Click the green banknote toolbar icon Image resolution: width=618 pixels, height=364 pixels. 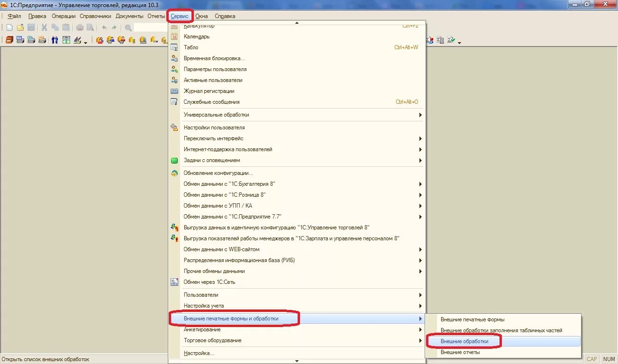click(66, 40)
